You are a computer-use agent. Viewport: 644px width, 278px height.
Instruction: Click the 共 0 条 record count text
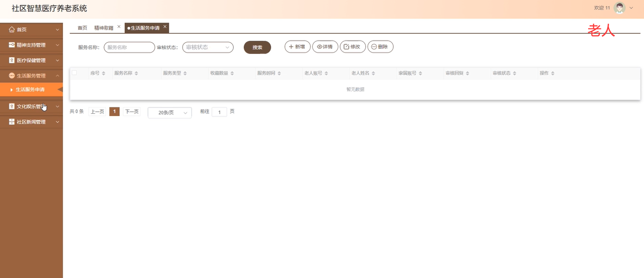(77, 112)
